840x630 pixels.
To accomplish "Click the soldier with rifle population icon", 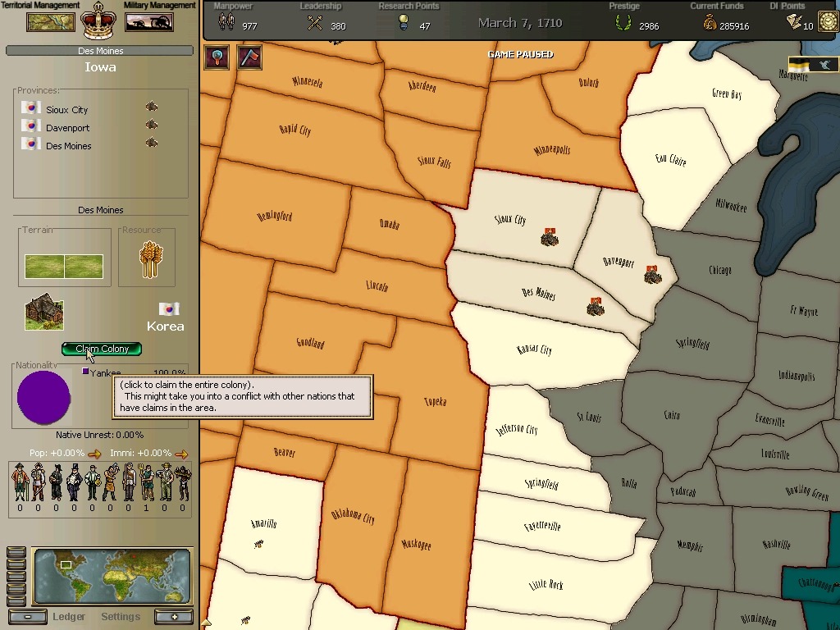I will tap(129, 482).
